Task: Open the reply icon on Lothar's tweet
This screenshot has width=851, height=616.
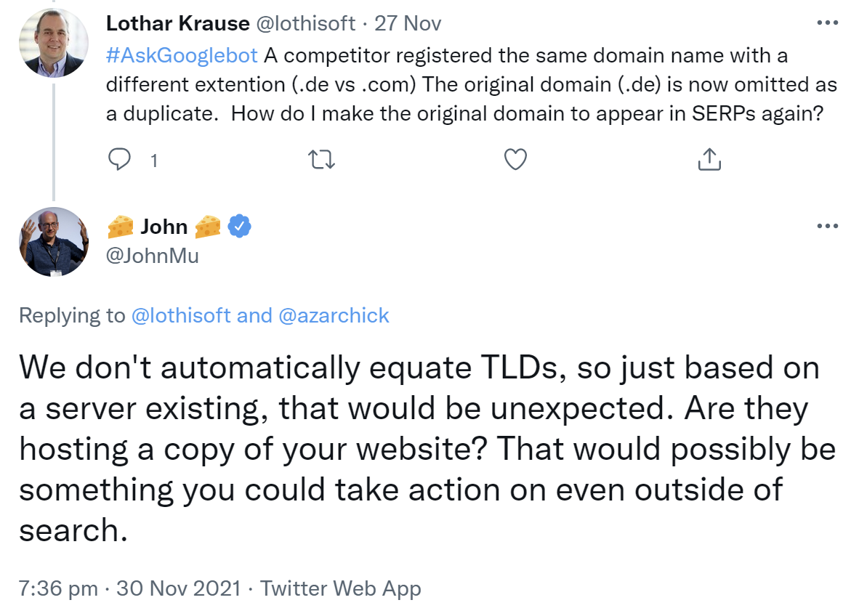Action: (x=119, y=159)
